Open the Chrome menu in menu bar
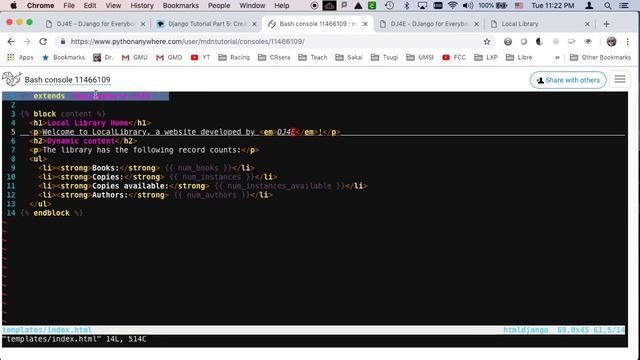The height and width of the screenshot is (360, 640). pos(40,6)
